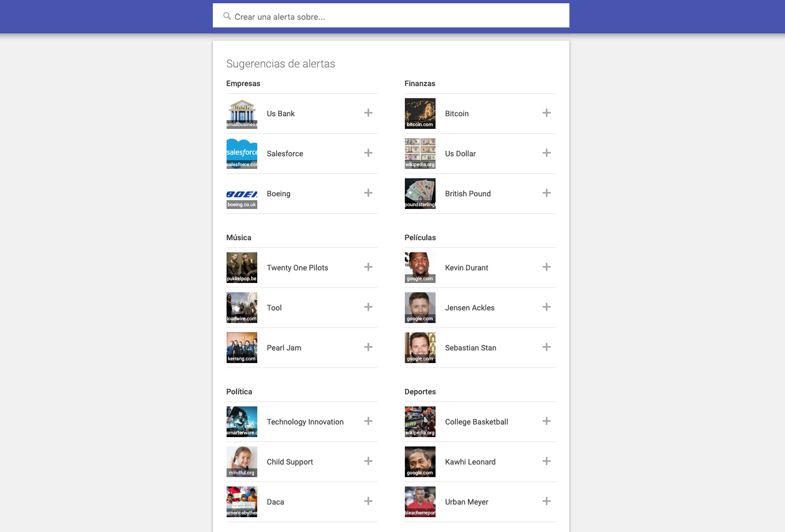This screenshot has width=785, height=532.
Task: Select the 'Sebastian Stan' suggestion text
Action: click(471, 348)
